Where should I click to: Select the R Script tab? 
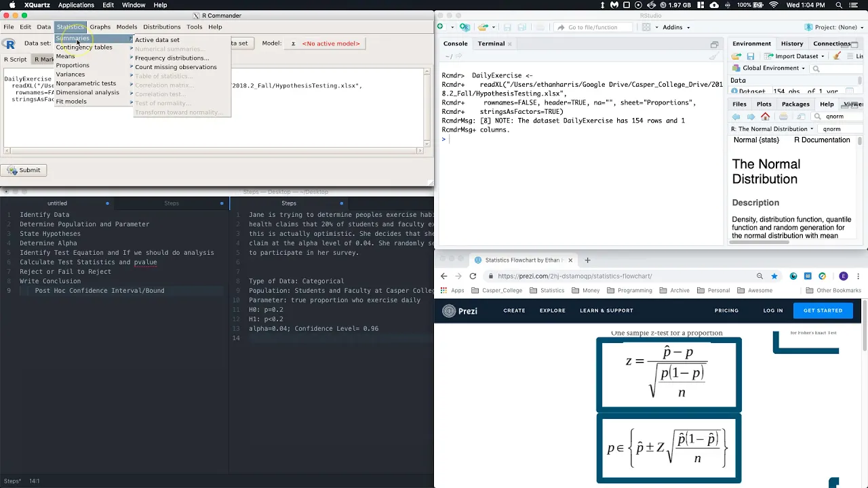16,60
